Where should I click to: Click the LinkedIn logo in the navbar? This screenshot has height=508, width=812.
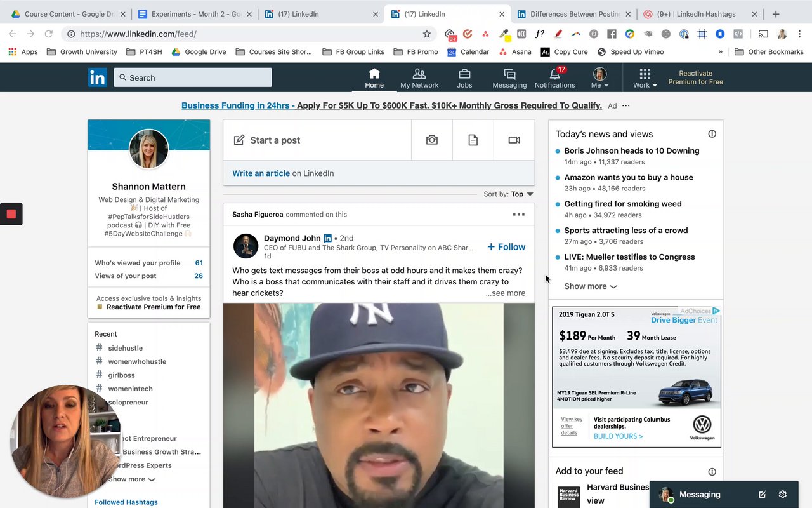point(98,77)
